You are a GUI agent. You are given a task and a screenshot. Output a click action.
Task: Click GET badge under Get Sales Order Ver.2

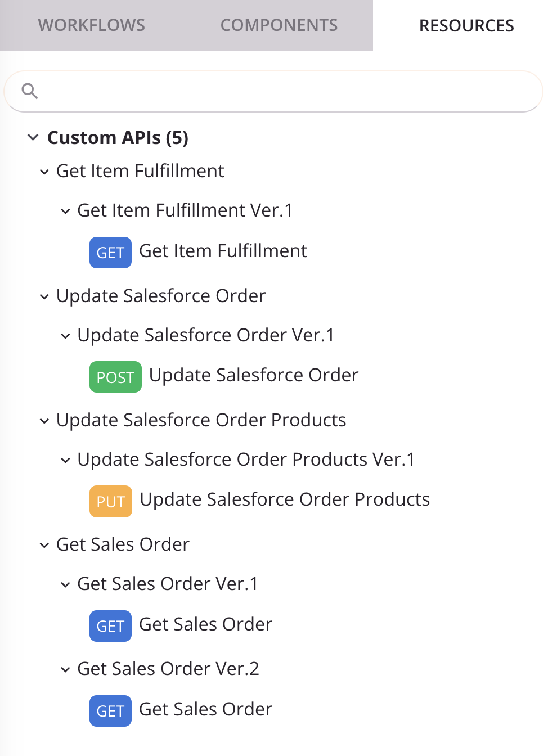tap(110, 711)
